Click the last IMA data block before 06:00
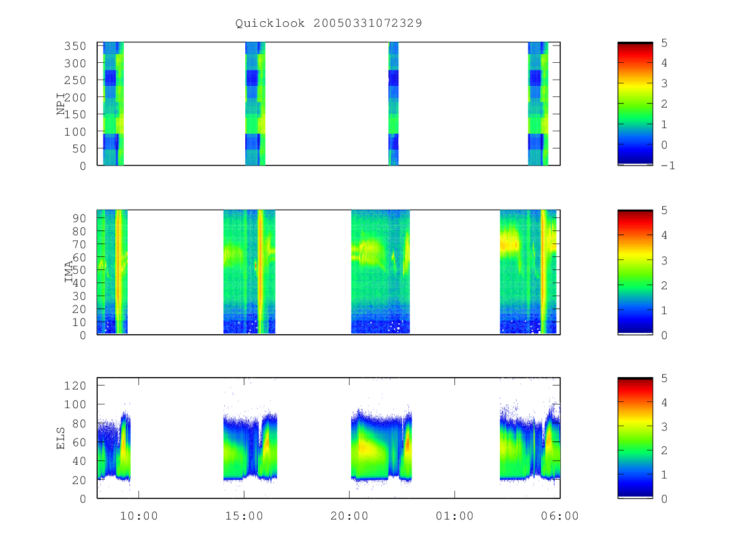Screen dimensions: 747x560 [x=530, y=272]
